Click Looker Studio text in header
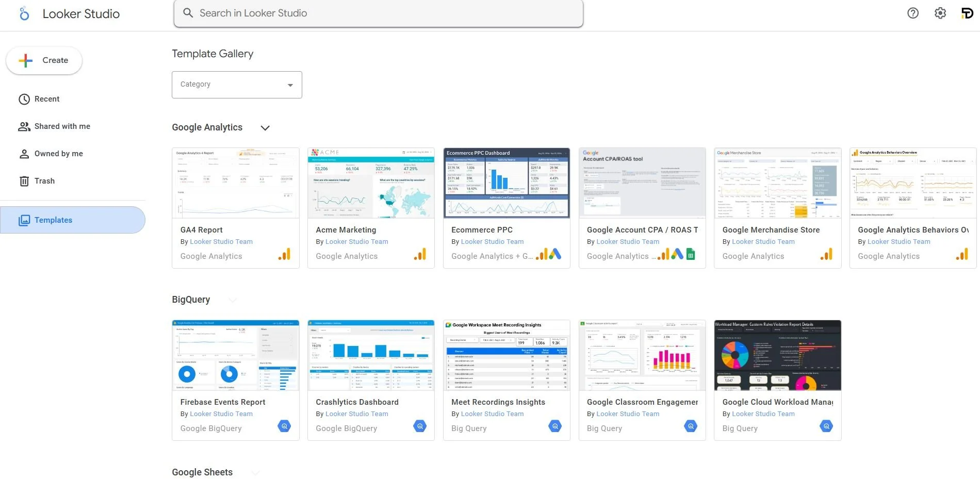This screenshot has height=479, width=980. click(x=81, y=14)
